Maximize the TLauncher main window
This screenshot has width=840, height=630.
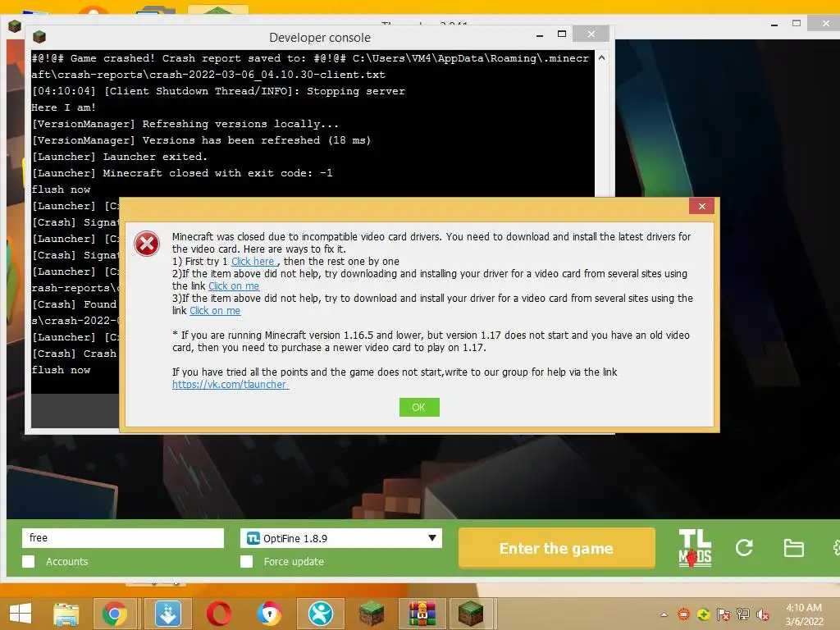click(797, 23)
